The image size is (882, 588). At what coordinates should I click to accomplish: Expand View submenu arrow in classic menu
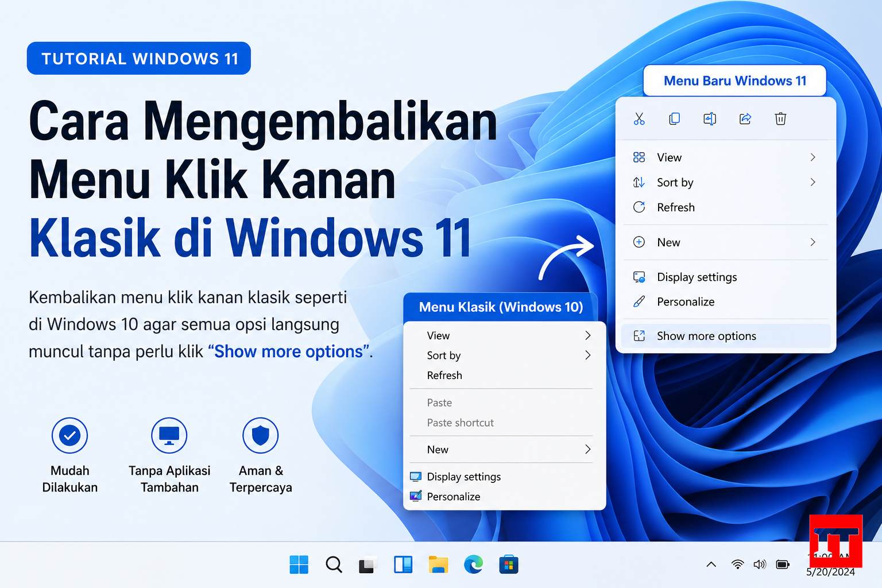coord(587,335)
